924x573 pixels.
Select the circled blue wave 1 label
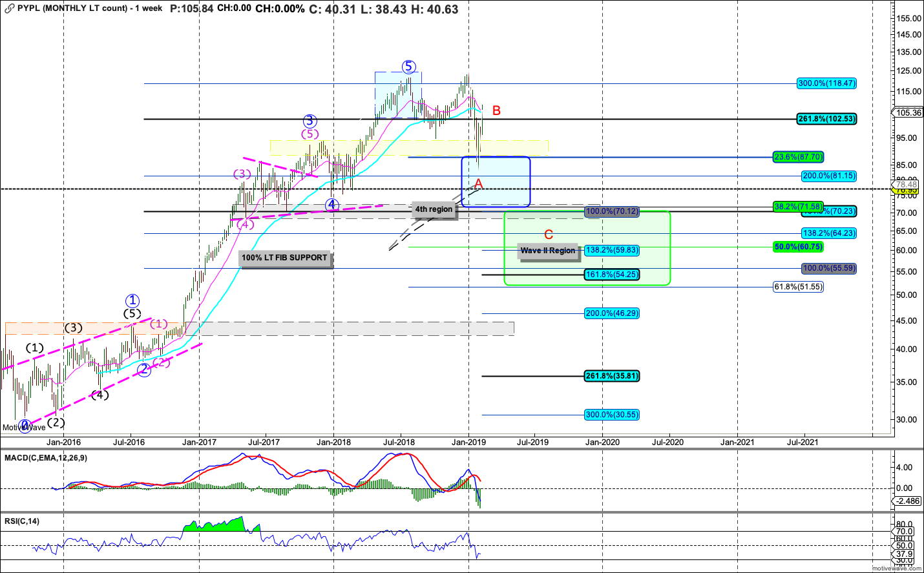(x=132, y=301)
